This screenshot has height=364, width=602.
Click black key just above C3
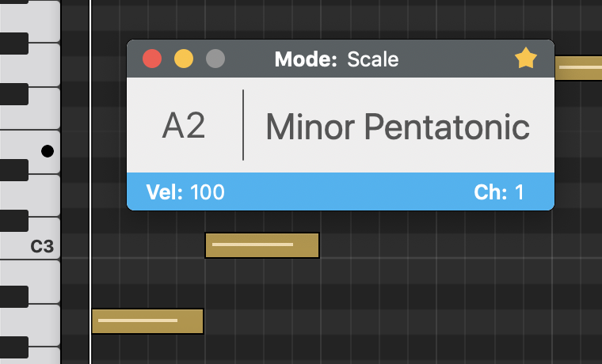click(14, 221)
